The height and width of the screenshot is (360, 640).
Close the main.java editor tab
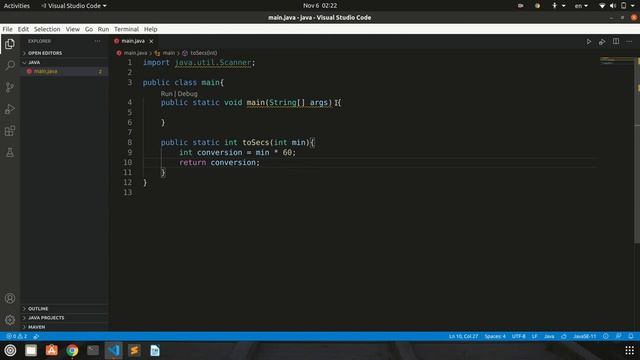point(151,41)
